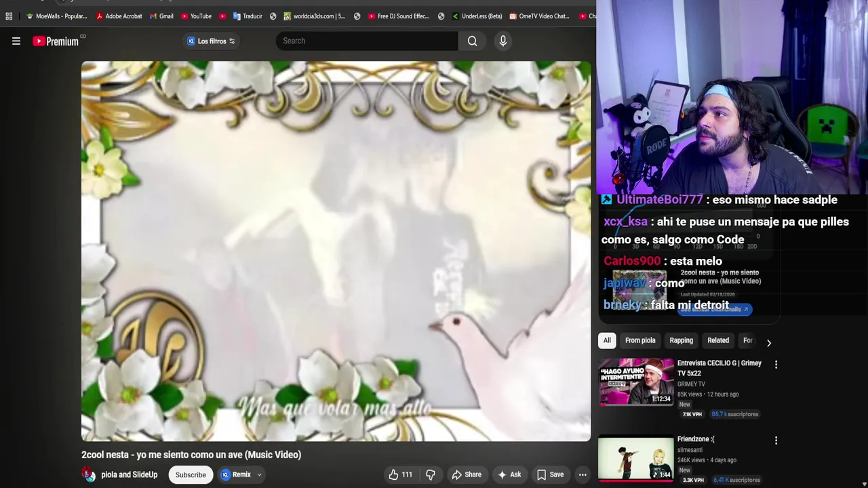Open the browser apps grid icon
The width and height of the screenshot is (868, 488).
point(9,16)
